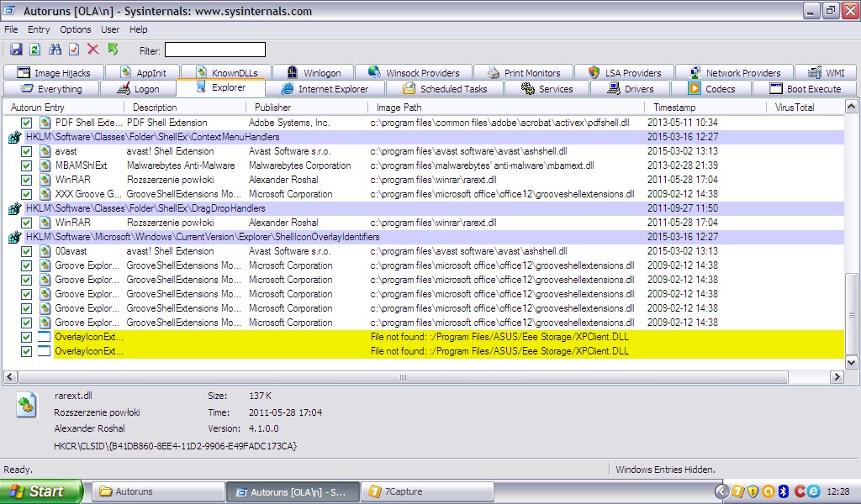Sort by the Timestamp column header
Screen dimensions: 861x504
[x=705, y=108]
